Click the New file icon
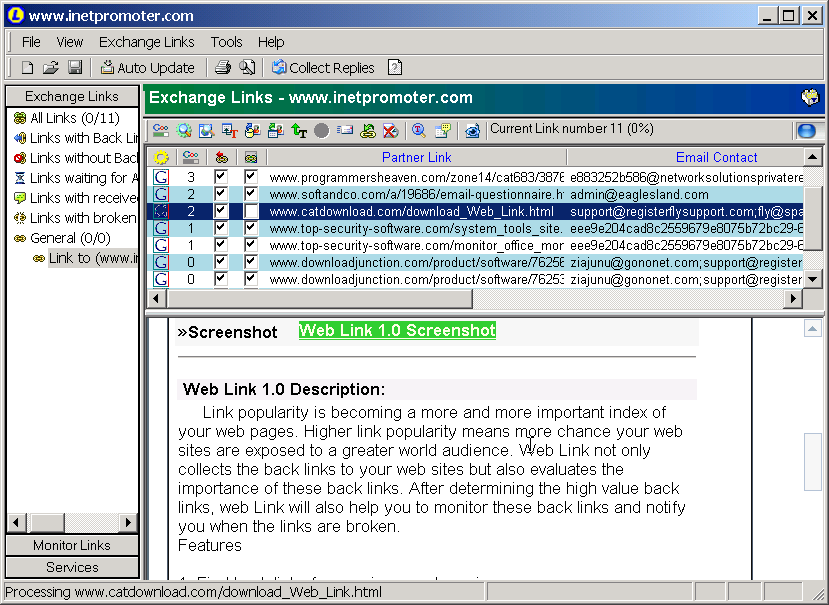Viewport: 829px width, 605px height. coord(27,68)
